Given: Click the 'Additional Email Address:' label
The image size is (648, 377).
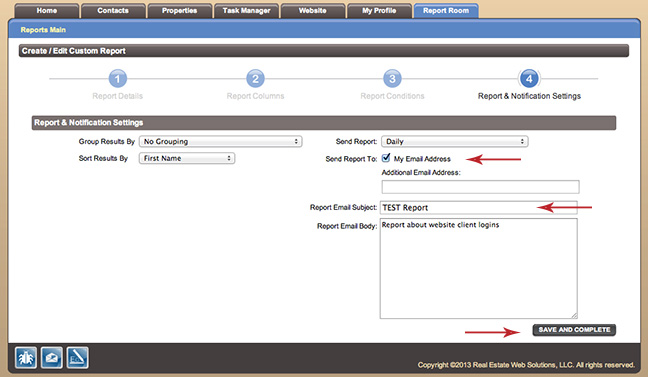Looking at the screenshot, I should pos(421,172).
